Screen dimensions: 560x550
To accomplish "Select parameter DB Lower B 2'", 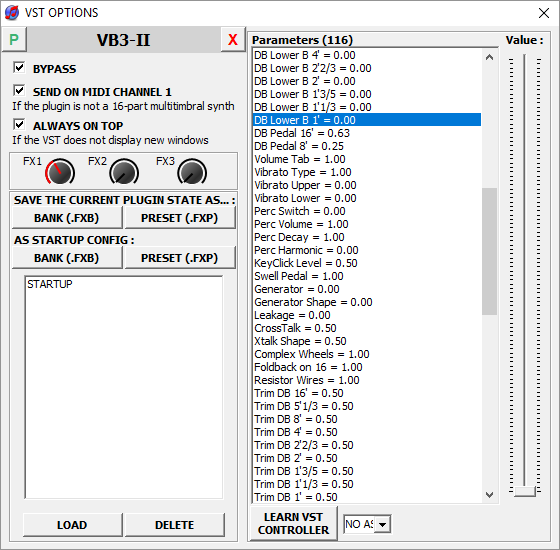I will [x=367, y=81].
